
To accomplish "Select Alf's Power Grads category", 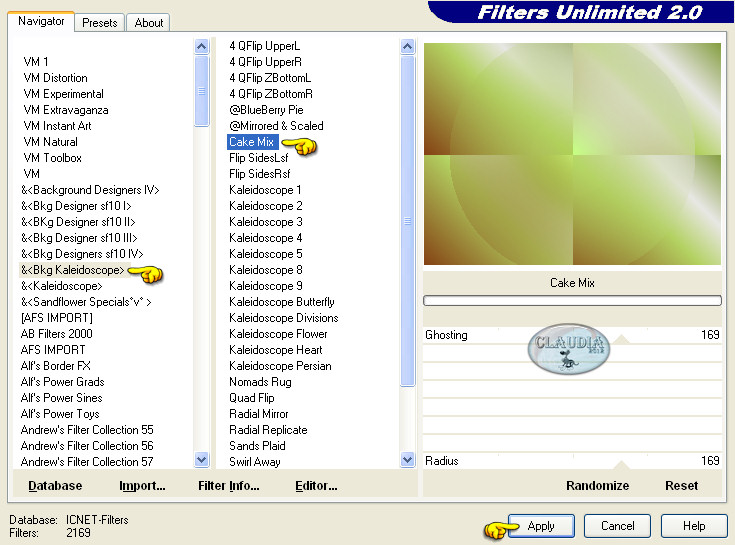I will (62, 381).
